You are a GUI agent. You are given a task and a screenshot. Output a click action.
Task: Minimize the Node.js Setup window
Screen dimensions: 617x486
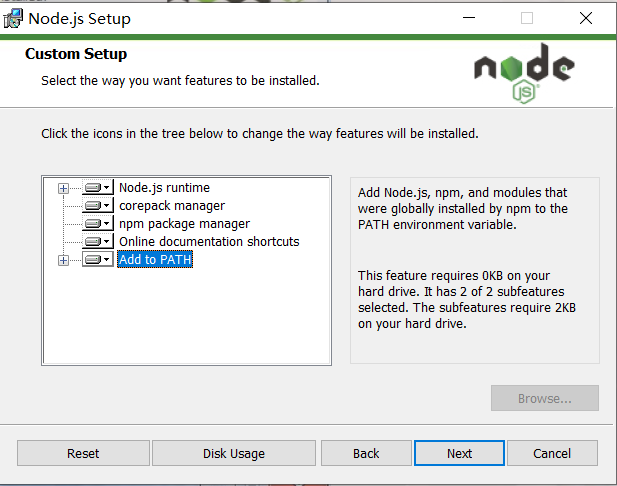coord(469,18)
